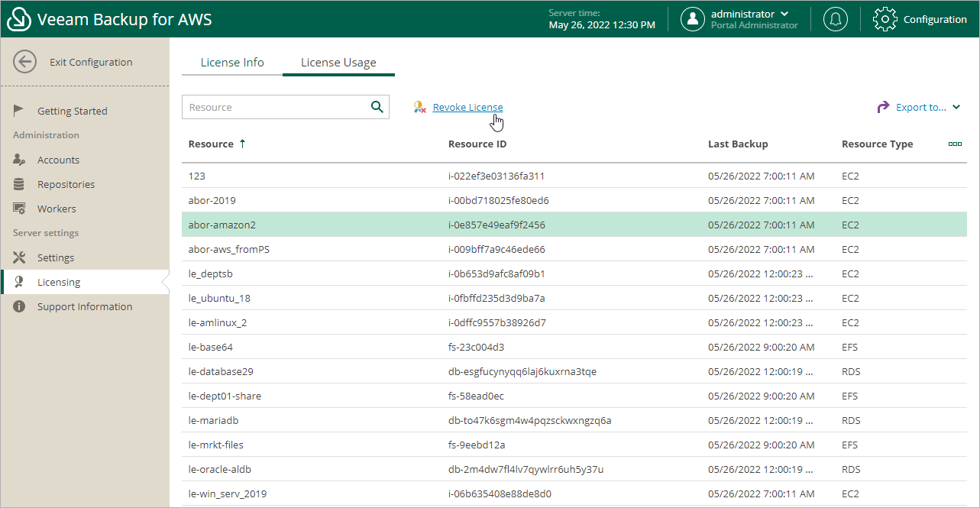The image size is (980, 508).
Task: Open the Workers sidebar item
Action: coord(57,209)
